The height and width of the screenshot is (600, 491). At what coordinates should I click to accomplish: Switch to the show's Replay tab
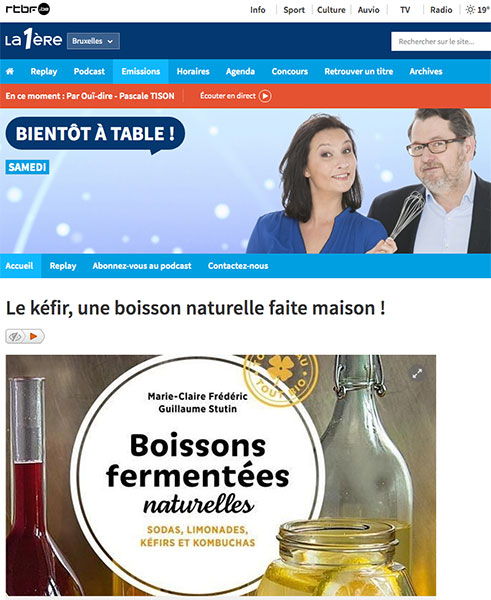[63, 266]
